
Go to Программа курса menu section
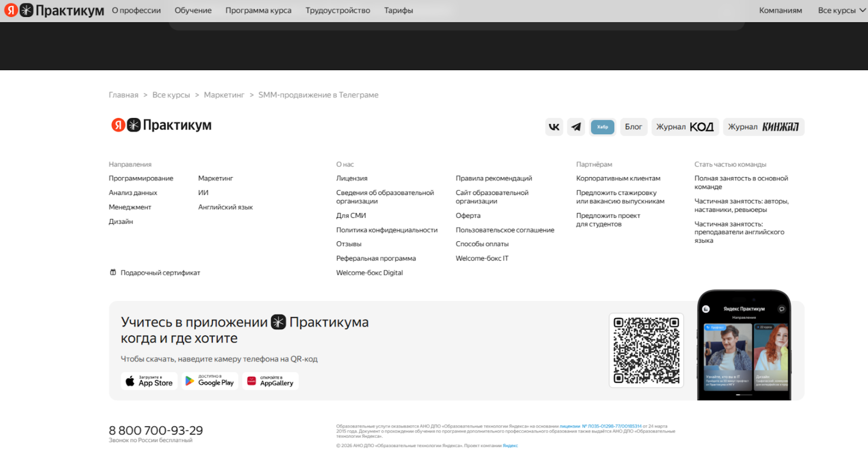[258, 10]
